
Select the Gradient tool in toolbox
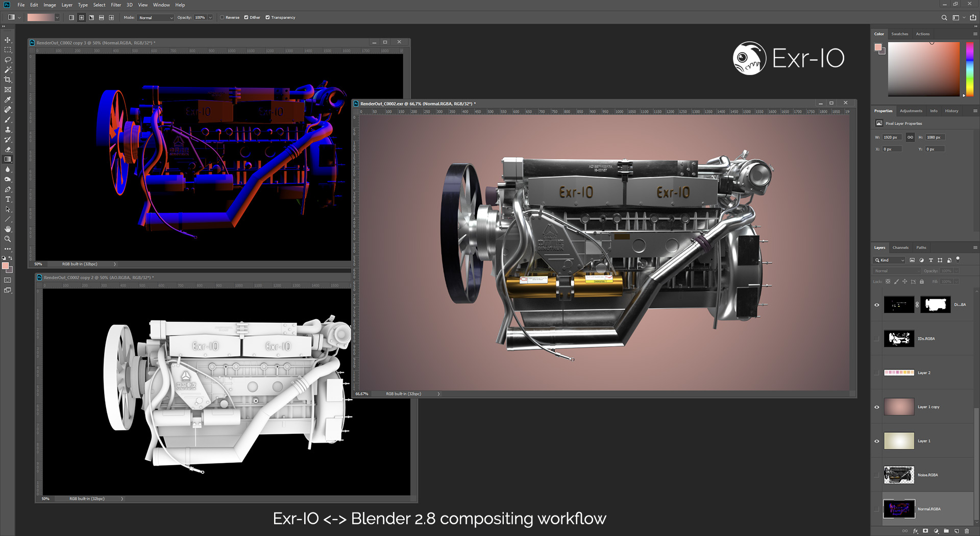point(8,159)
